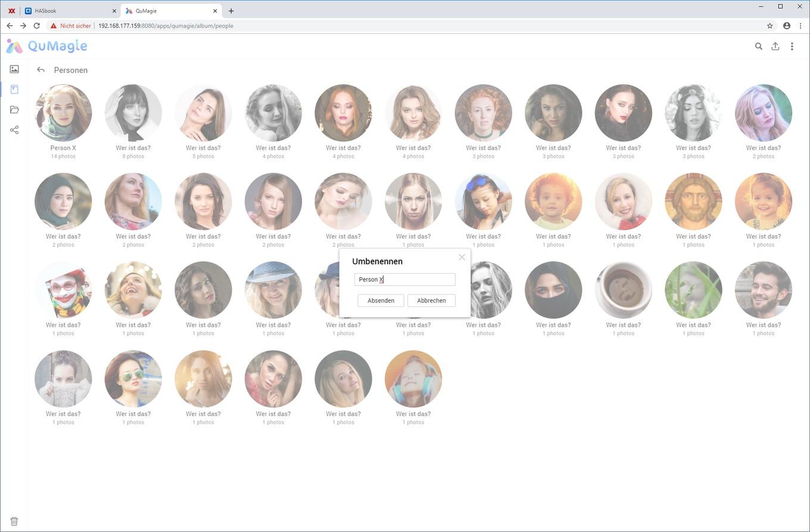Click Wer ist das? under the bearded man

click(764, 325)
